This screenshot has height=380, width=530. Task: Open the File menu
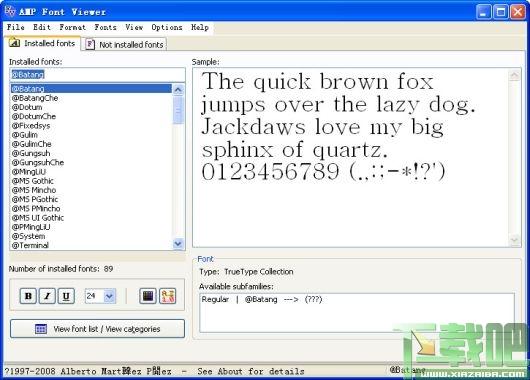pos(16,27)
